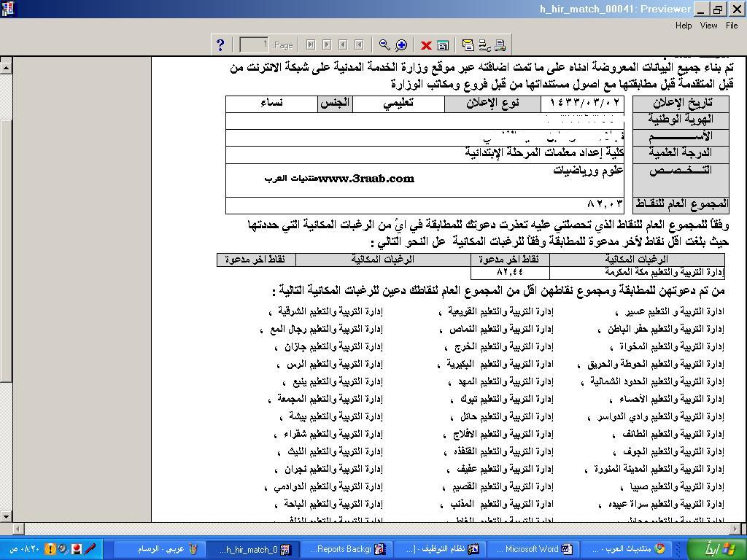Switch to the Microsoft Word taskbar button
This screenshot has width=747, height=560.
[534, 549]
